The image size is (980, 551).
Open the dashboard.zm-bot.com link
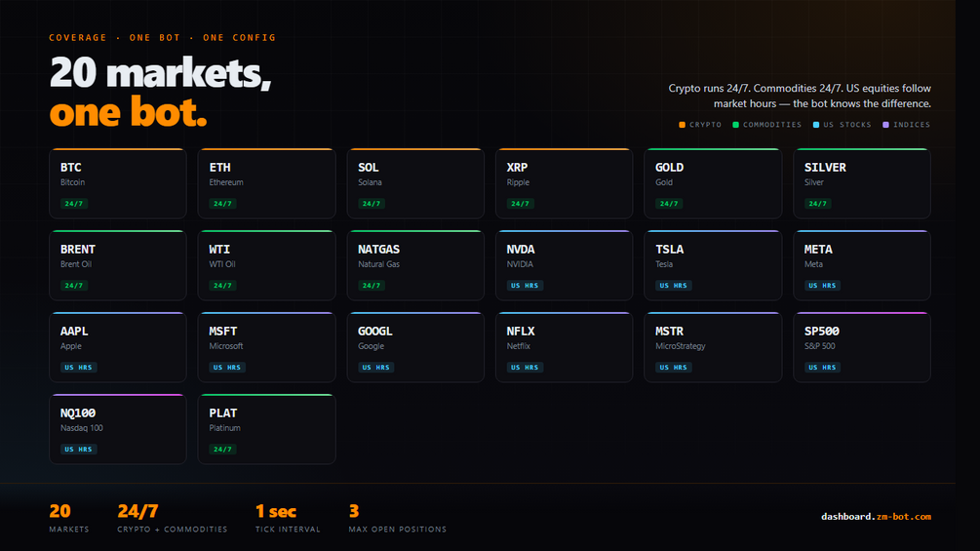coord(877,517)
